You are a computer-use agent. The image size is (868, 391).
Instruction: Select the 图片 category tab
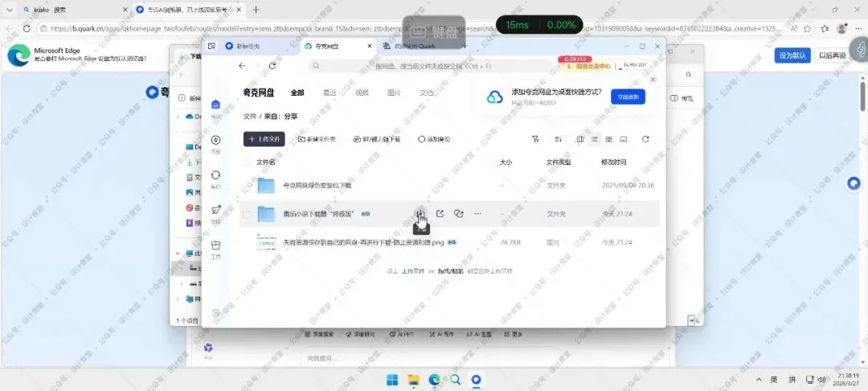[394, 93]
